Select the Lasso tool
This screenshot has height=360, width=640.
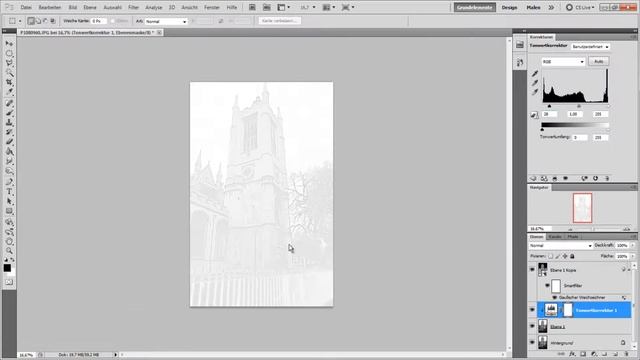tap(9, 63)
